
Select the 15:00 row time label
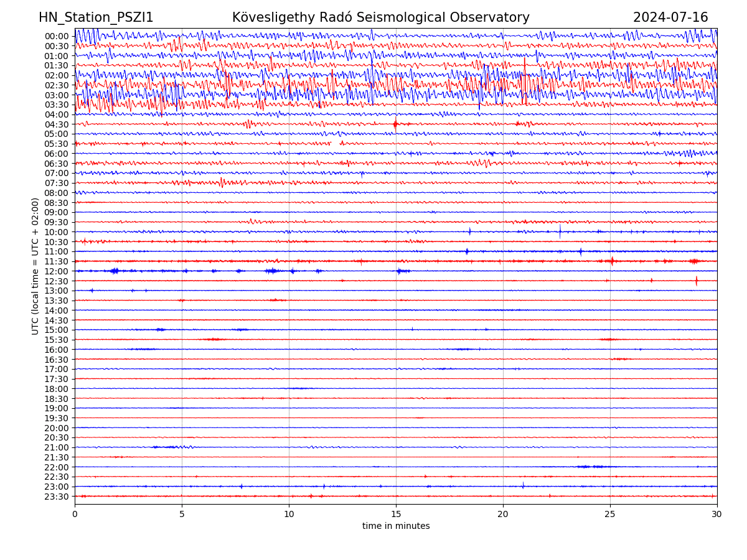(x=57, y=330)
